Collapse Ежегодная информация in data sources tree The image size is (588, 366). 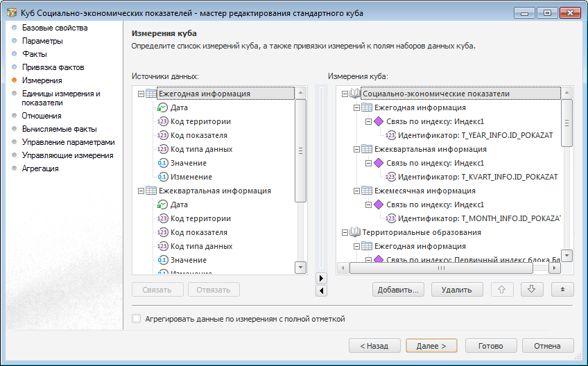[x=141, y=94]
